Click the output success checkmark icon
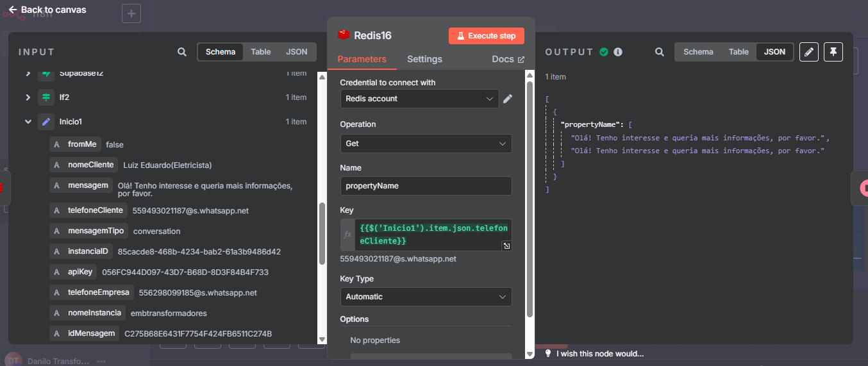Image resolution: width=868 pixels, height=366 pixels. (604, 52)
